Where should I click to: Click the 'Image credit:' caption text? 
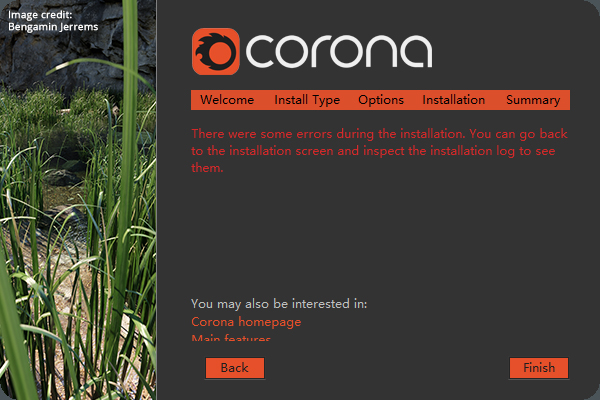pos(40,15)
